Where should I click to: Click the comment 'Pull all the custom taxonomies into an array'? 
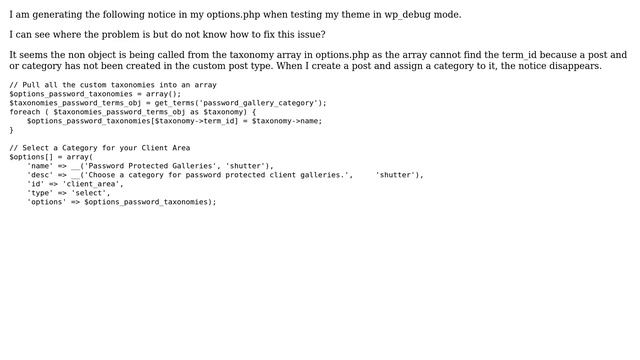(113, 85)
